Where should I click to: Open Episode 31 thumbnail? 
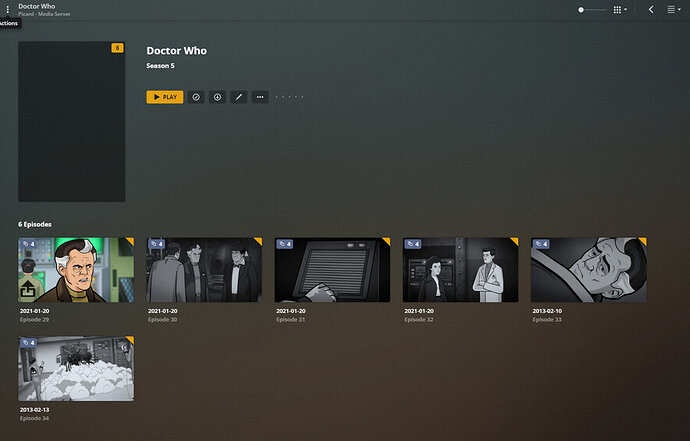coord(332,270)
